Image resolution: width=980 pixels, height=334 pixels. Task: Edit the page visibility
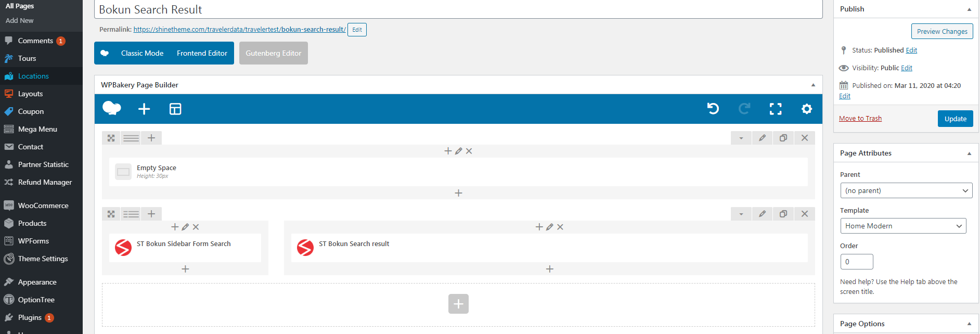[x=907, y=68]
